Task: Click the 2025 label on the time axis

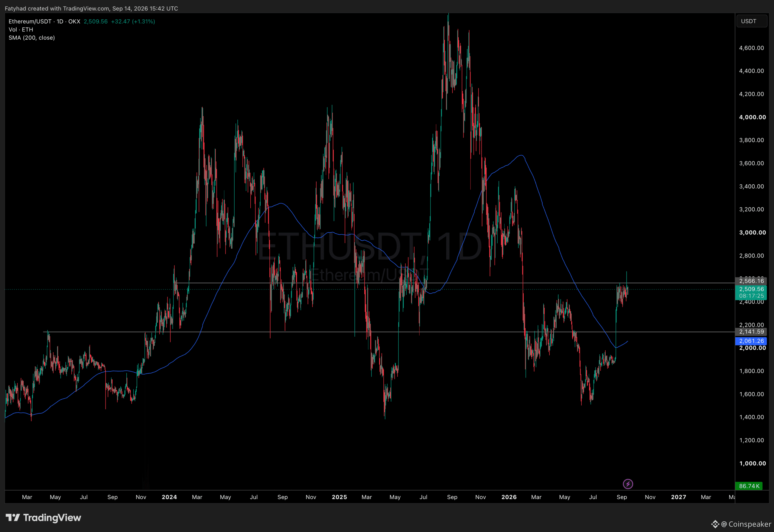Action: pos(339,497)
